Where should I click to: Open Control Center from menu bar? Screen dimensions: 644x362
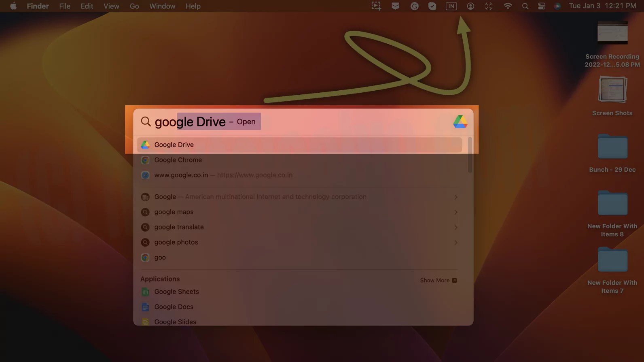(x=542, y=6)
